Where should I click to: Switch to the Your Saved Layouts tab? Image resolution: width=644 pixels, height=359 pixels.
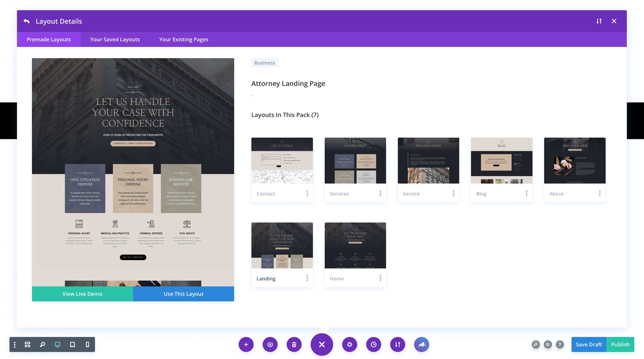pos(114,39)
